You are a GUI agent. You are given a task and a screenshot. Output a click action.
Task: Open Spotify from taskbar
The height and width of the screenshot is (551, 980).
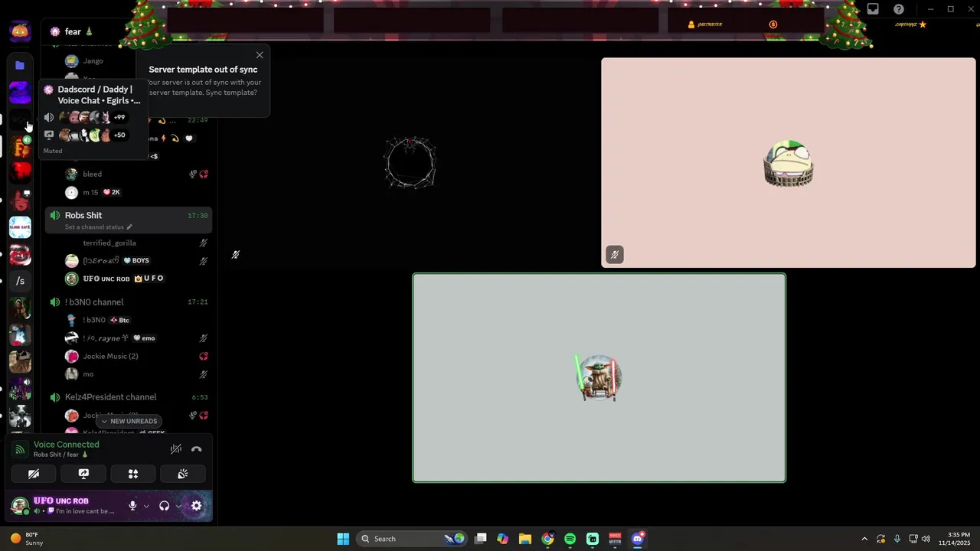click(570, 539)
